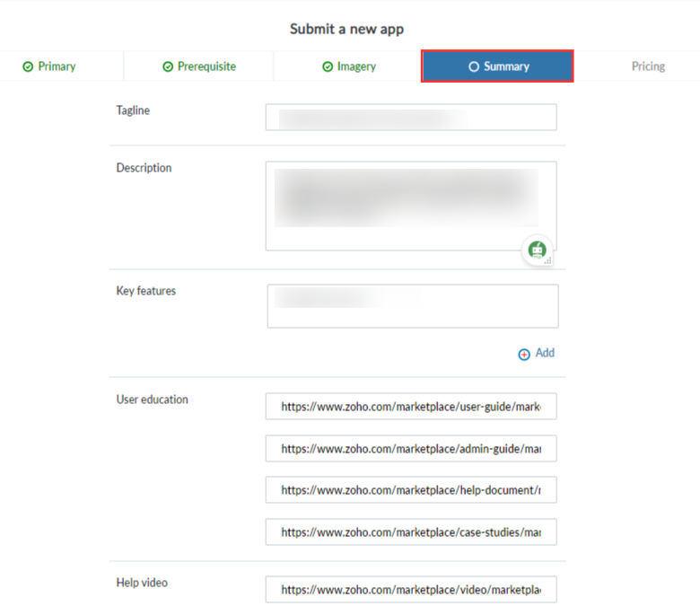Open the Pricing tab

pyautogui.click(x=647, y=66)
